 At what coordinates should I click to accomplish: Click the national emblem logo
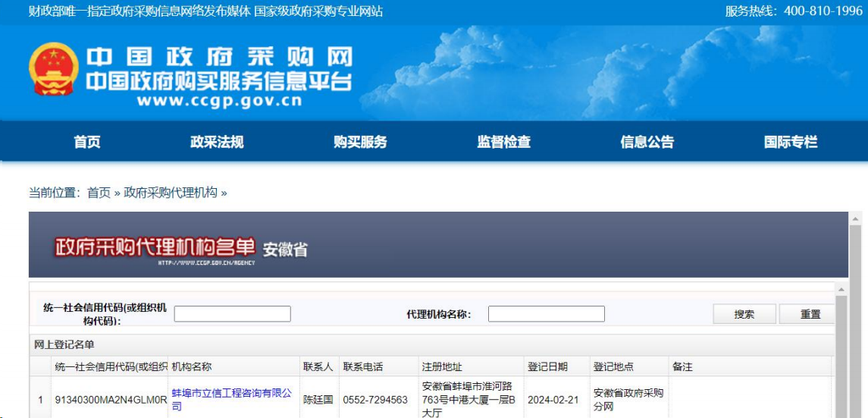(53, 70)
